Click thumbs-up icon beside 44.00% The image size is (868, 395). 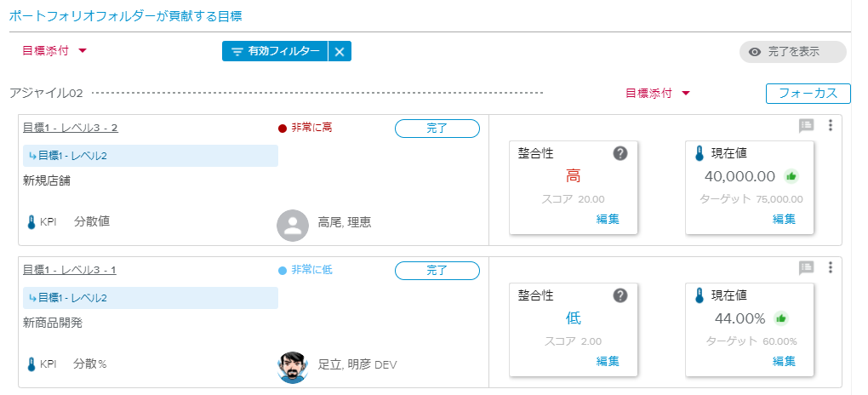coord(780,318)
